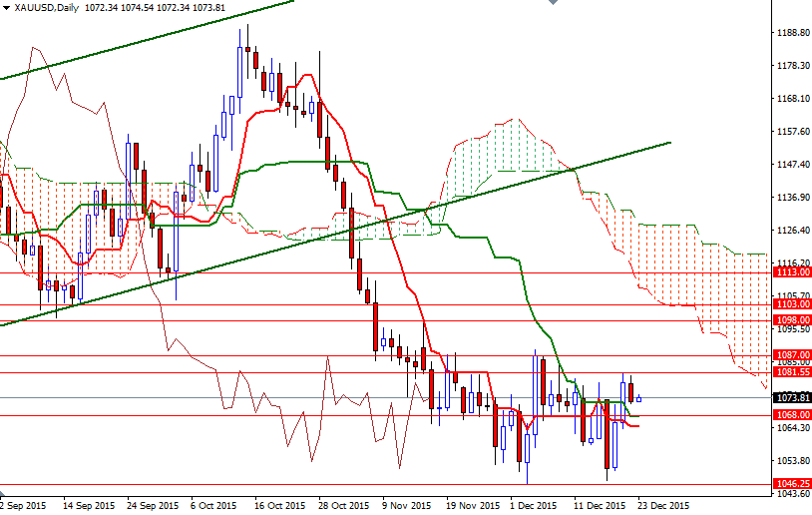Click the 1087.00 red price level label
Image resolution: width=812 pixels, height=515 pixels.
tap(791, 355)
